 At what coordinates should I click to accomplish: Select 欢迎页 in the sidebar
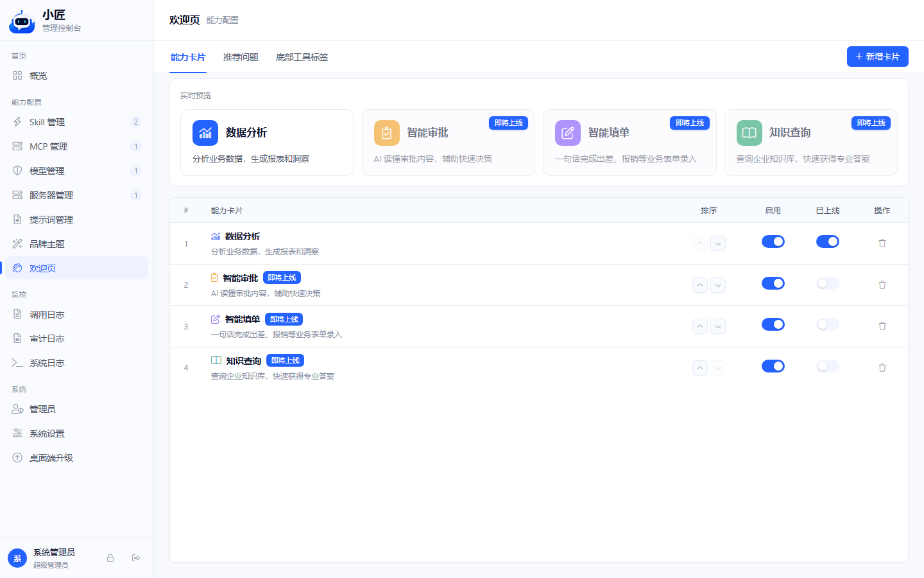pyautogui.click(x=76, y=268)
